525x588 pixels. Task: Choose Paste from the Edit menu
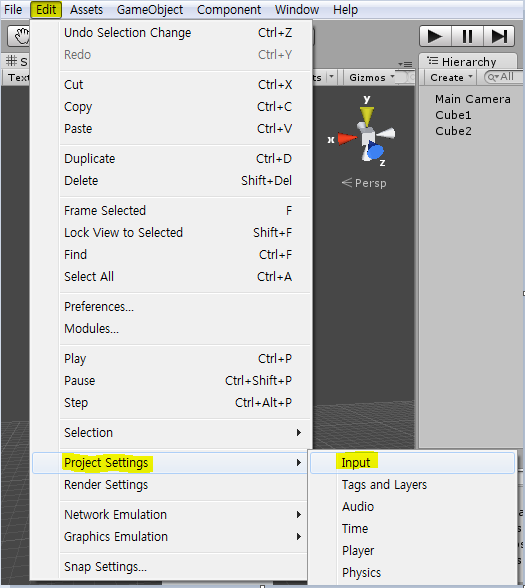coord(172,129)
